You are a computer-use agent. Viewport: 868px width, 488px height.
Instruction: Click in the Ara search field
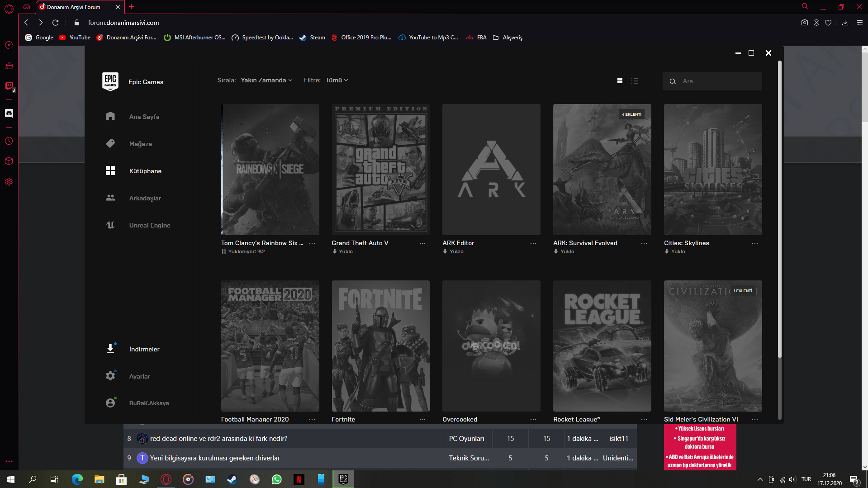tap(712, 81)
